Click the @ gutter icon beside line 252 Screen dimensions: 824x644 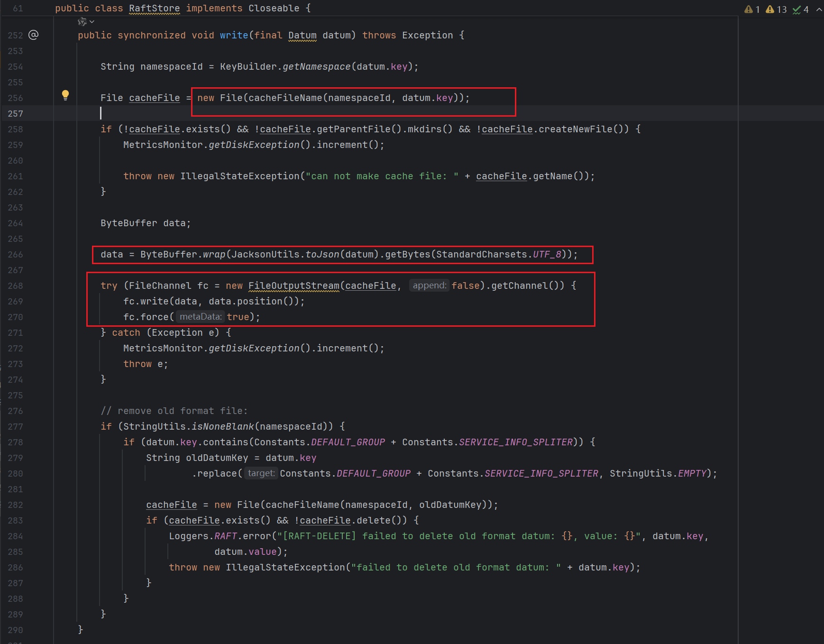tap(33, 35)
